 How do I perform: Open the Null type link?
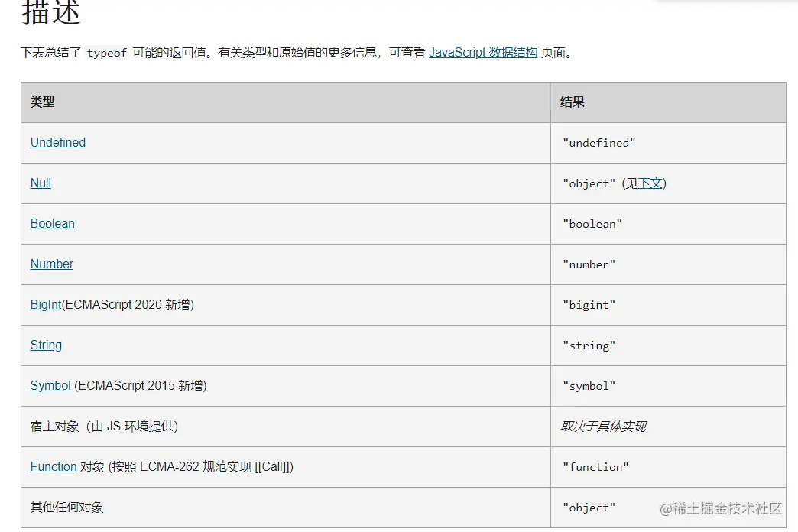tap(41, 183)
